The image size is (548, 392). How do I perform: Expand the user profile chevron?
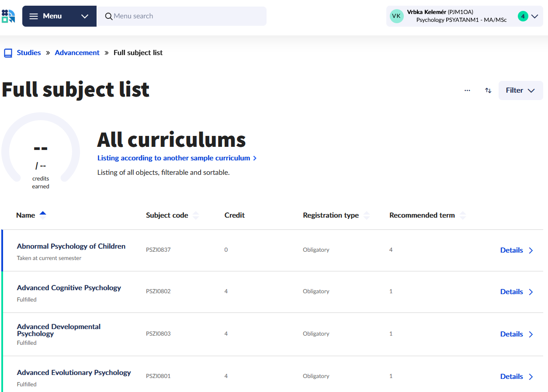(x=534, y=16)
